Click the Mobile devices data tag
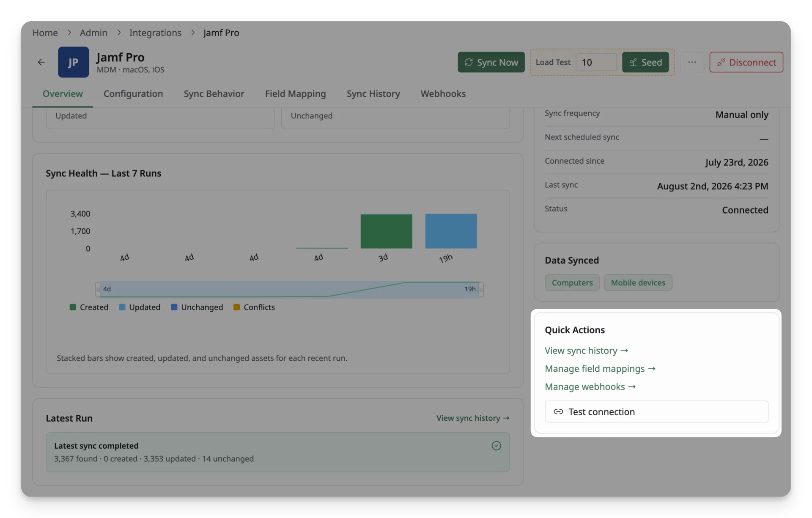This screenshot has width=812, height=518. (x=638, y=282)
